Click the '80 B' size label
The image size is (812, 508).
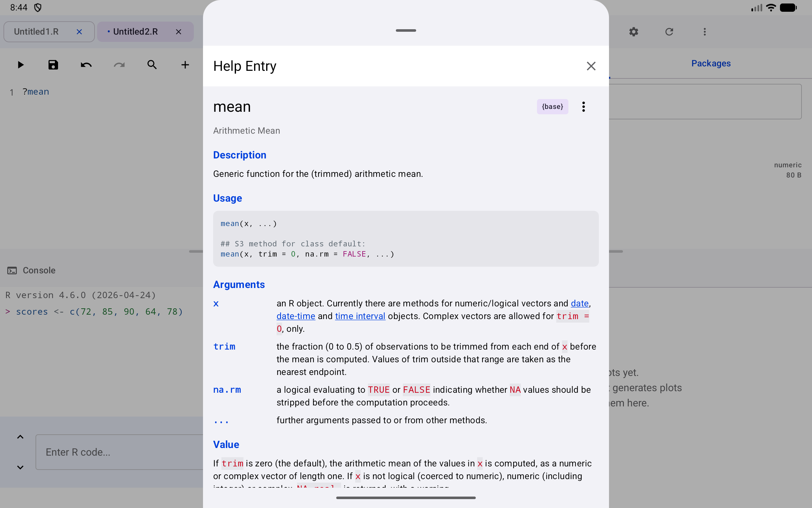794,175
